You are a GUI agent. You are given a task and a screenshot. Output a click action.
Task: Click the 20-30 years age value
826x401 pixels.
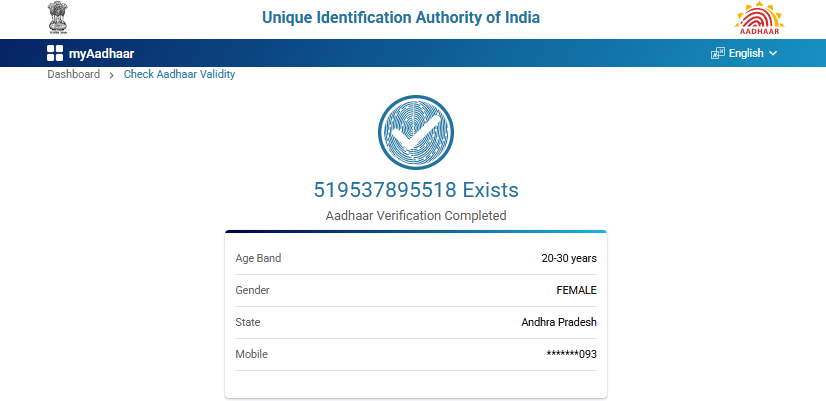[569, 258]
